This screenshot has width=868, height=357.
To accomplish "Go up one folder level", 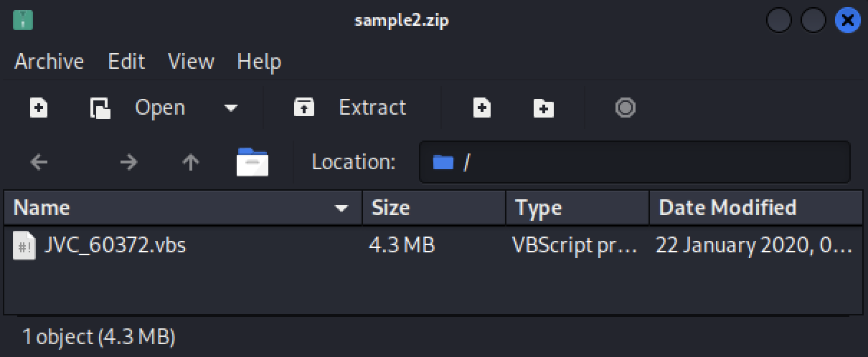I will [x=190, y=162].
